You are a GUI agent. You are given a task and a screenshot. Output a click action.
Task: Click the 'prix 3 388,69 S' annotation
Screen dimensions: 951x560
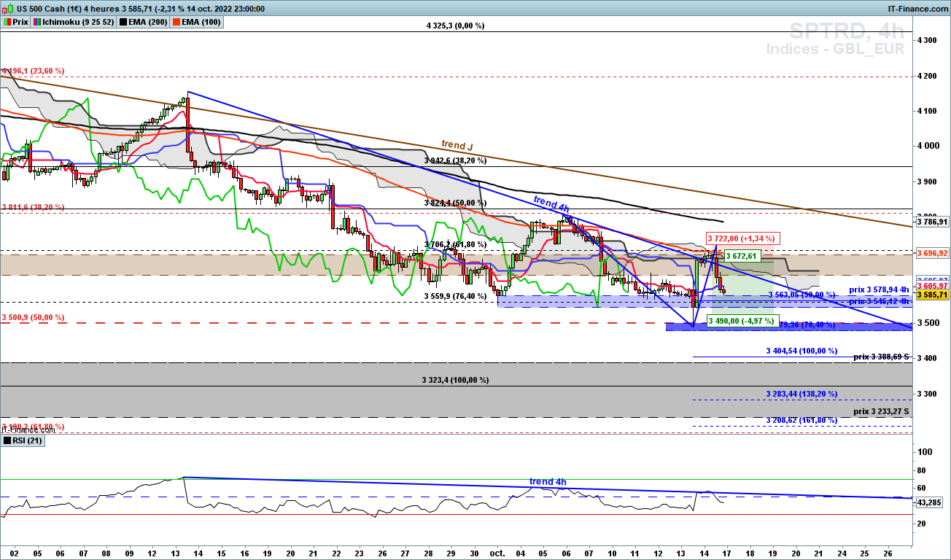(882, 357)
